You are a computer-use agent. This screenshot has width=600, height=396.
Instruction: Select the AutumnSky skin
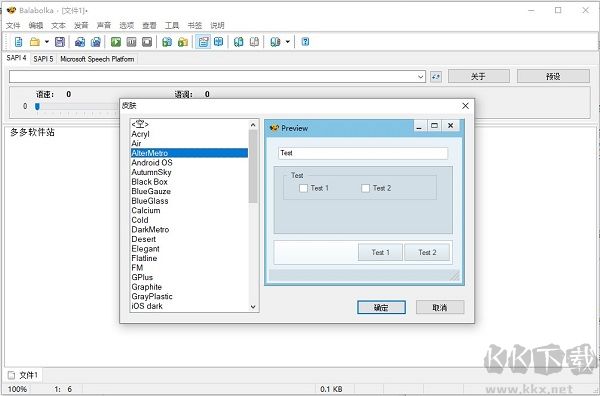[189, 172]
